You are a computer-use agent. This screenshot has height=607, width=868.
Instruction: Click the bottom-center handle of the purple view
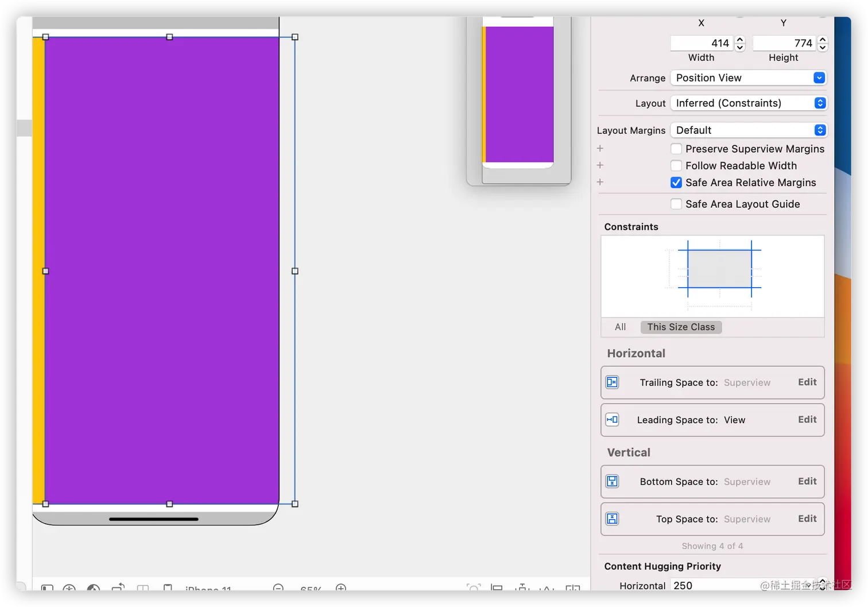[x=169, y=504]
